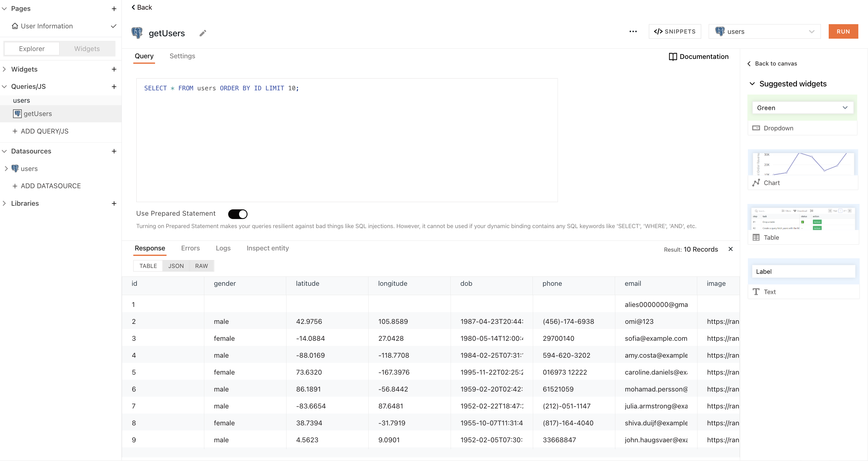Click the plus icon next to Widgets section
The width and height of the screenshot is (868, 461).
[114, 69]
